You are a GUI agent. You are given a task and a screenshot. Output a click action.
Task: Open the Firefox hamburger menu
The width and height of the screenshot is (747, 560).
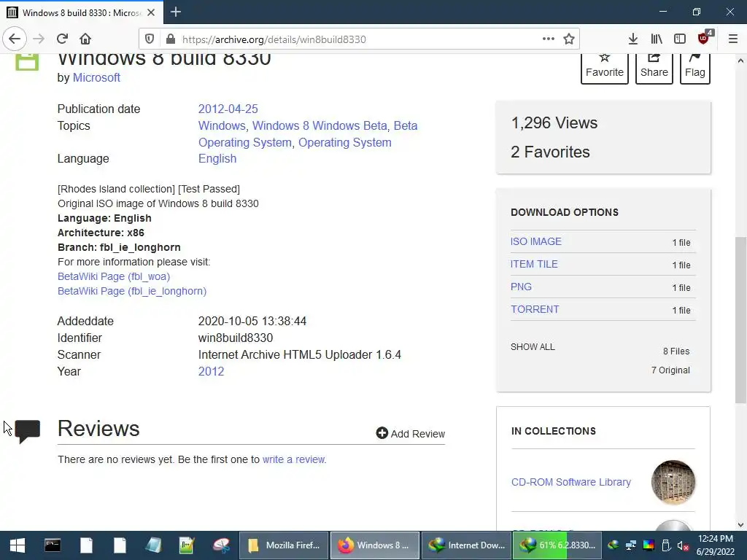point(733,39)
